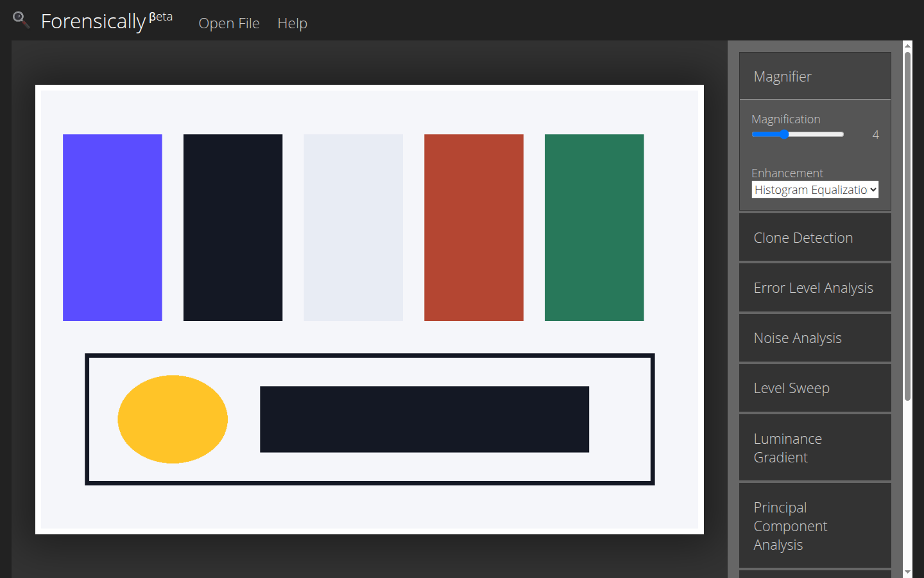Open the Noise Analysis tool
Screen dimensions: 924x578
click(x=815, y=338)
